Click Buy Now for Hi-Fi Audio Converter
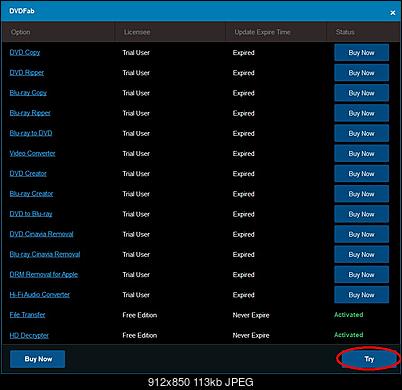 pos(361,295)
